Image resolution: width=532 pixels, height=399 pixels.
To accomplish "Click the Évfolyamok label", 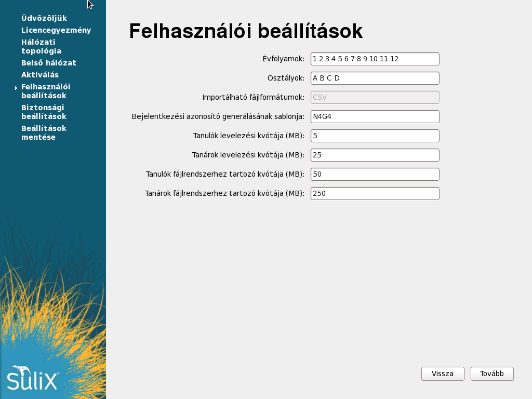I will pos(283,59).
